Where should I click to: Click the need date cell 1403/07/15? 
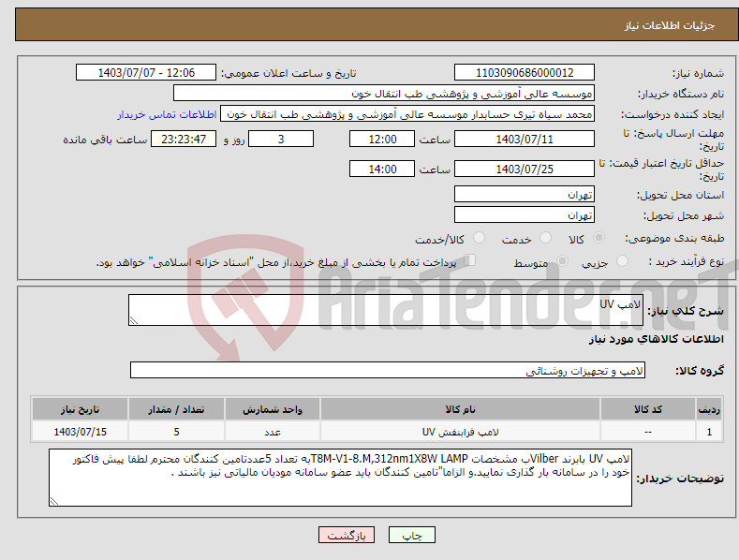pyautogui.click(x=81, y=432)
